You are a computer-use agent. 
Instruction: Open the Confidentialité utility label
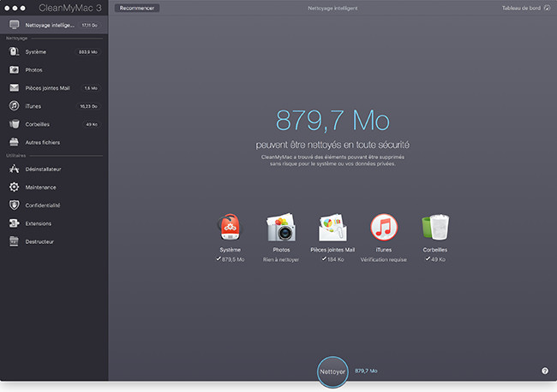point(43,205)
